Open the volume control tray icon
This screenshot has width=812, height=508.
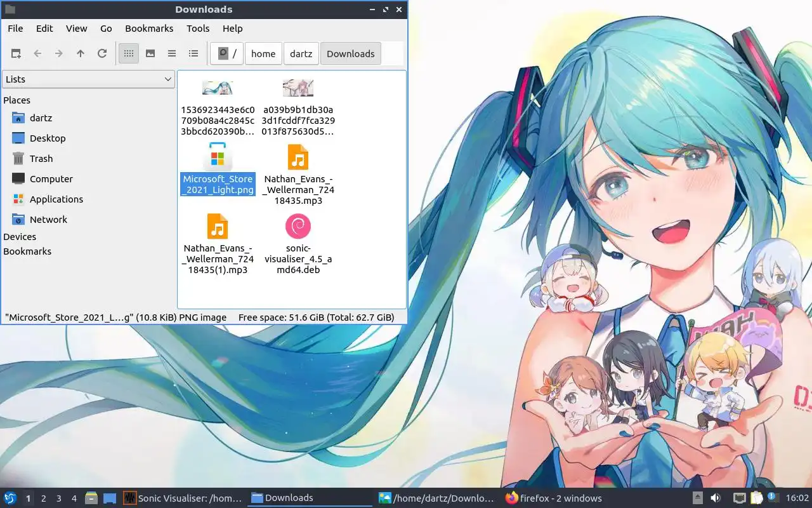click(716, 498)
